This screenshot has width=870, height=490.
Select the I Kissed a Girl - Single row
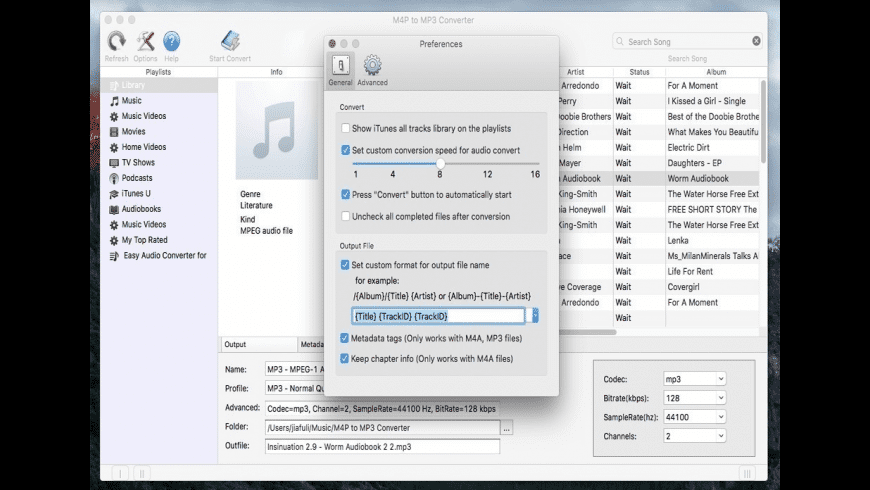tap(706, 101)
